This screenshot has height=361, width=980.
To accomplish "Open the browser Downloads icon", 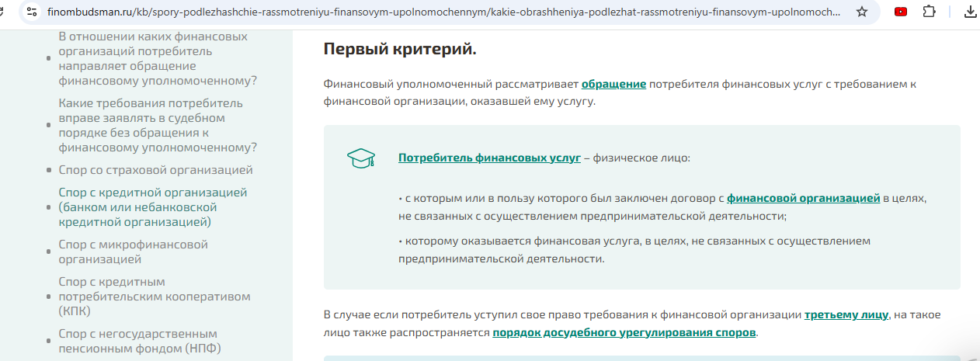I will pos(970,12).
